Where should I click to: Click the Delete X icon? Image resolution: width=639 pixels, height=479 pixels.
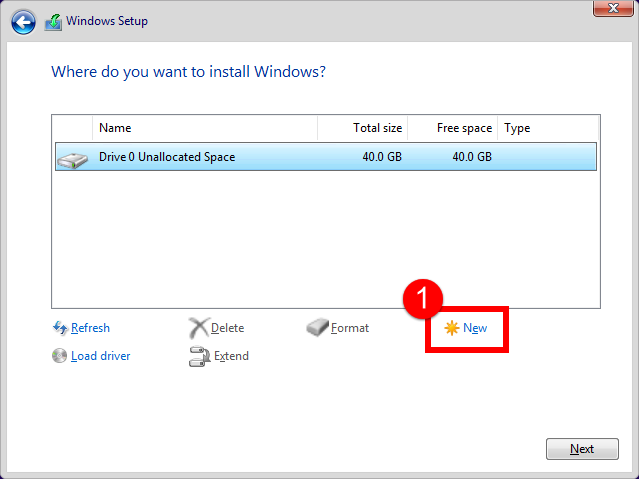(199, 328)
